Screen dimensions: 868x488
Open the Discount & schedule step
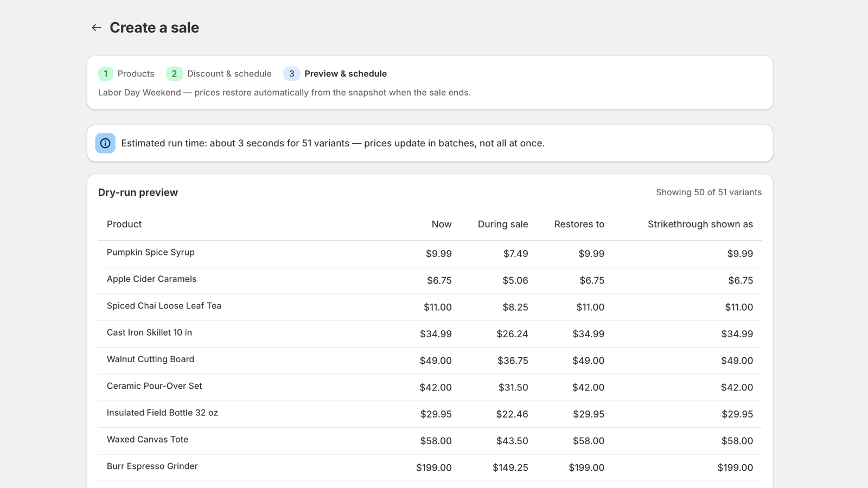click(x=229, y=74)
